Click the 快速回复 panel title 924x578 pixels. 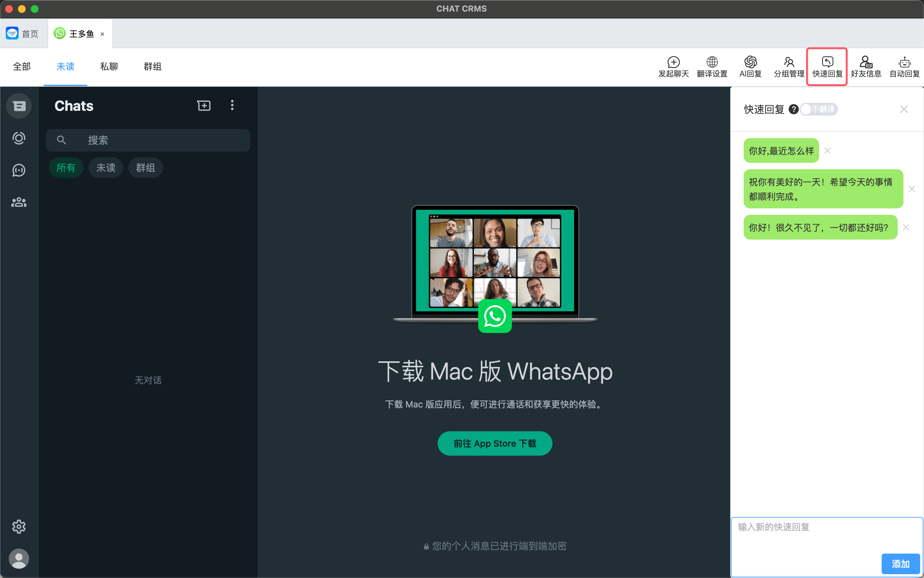coord(764,109)
